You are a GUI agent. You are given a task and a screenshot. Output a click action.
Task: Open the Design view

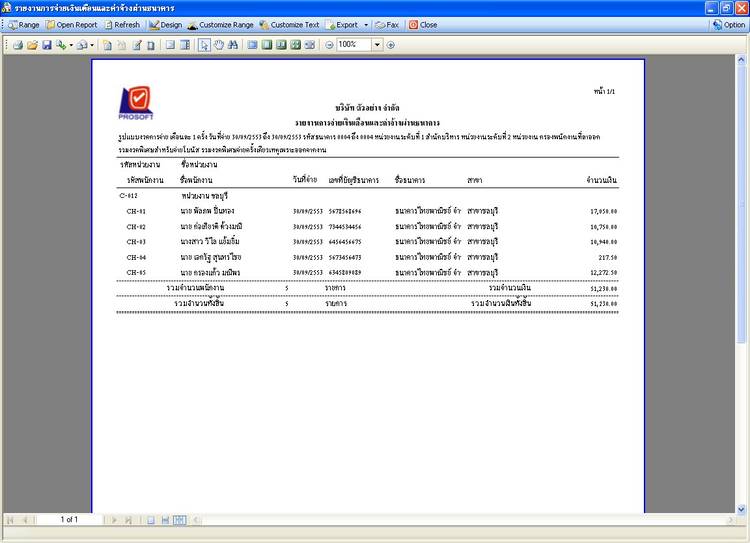tap(166, 24)
